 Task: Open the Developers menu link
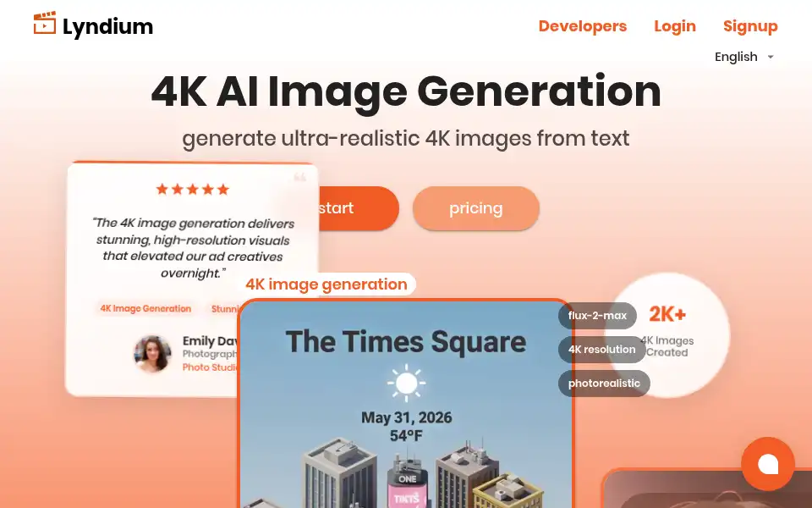tap(583, 26)
